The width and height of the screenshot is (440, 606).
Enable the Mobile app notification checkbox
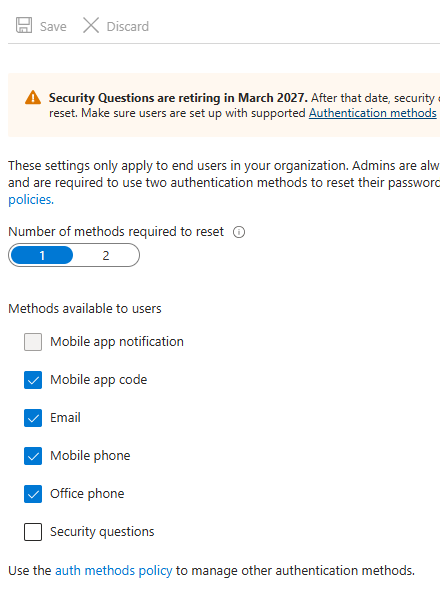click(33, 342)
